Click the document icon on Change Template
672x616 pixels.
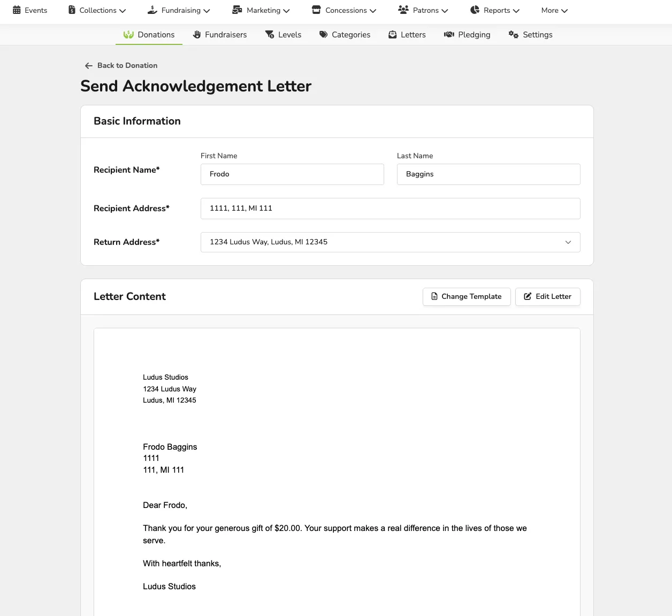(x=434, y=296)
